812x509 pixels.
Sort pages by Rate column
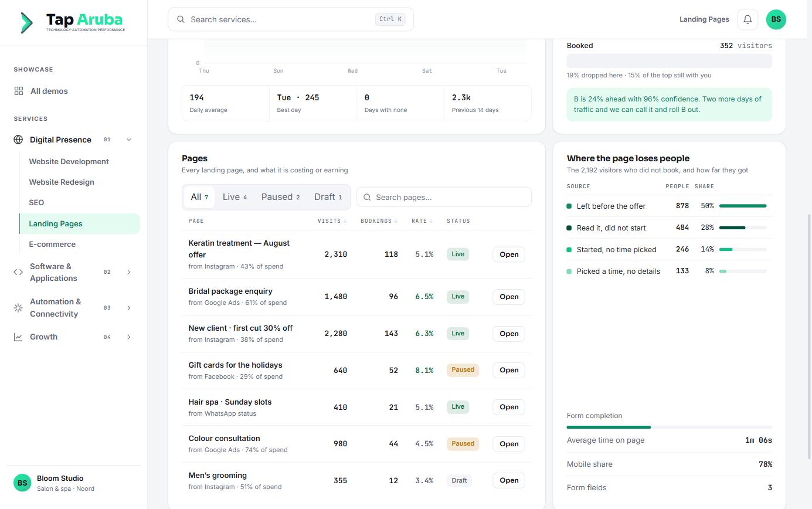click(422, 221)
